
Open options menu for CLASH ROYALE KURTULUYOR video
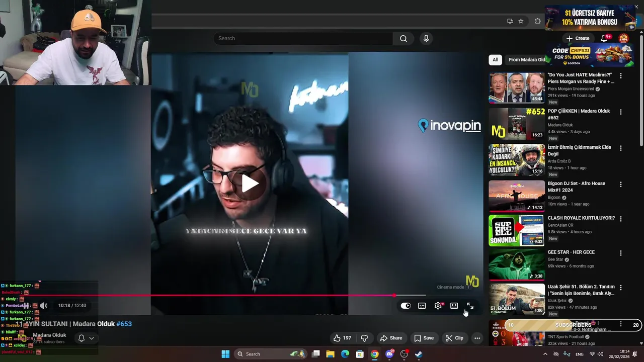(621, 219)
